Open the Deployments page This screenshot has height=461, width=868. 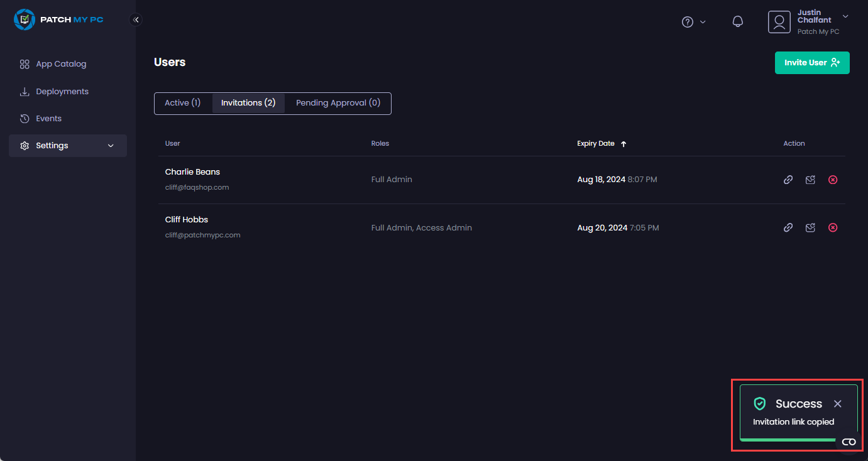click(62, 92)
